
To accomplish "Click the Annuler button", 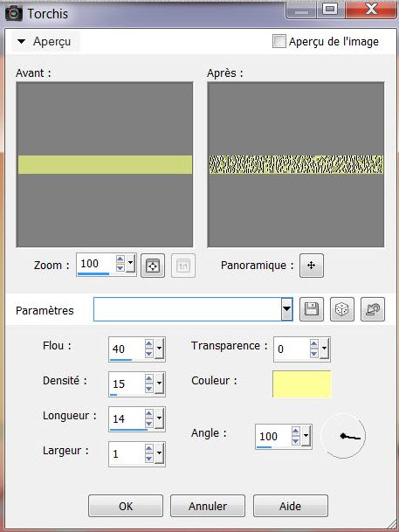I will (208, 506).
